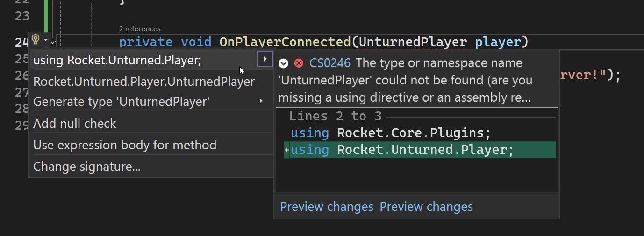The image size is (644, 236).
Task: Click the "2 references" CodeLens link
Action: tap(140, 29)
